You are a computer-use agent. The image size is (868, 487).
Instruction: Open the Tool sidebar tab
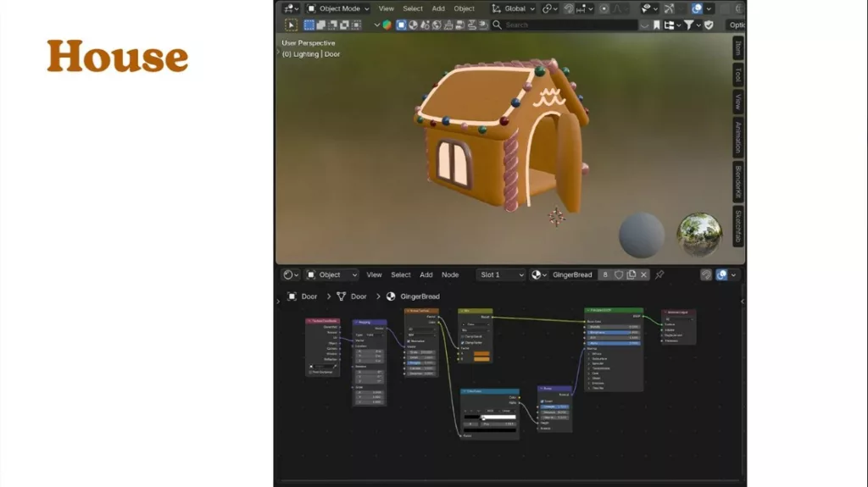(x=738, y=75)
